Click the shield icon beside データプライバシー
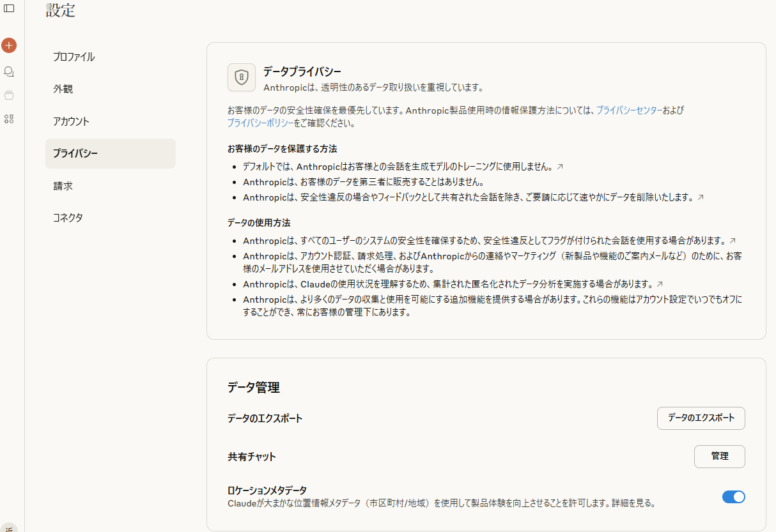This screenshot has width=776, height=532. [242, 78]
